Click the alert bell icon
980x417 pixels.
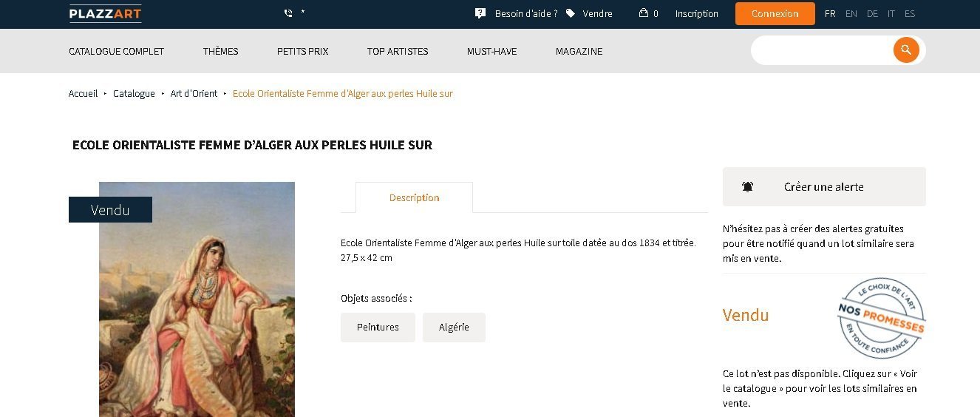point(748,187)
